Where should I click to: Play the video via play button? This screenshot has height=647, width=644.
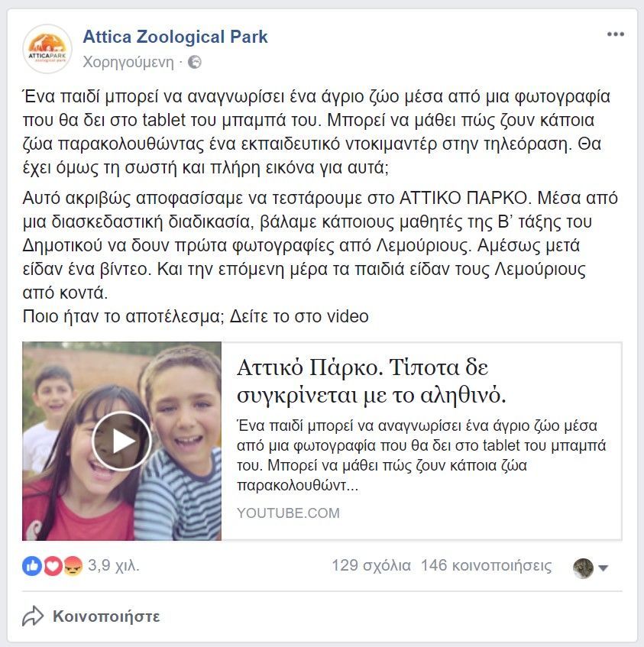[121, 441]
